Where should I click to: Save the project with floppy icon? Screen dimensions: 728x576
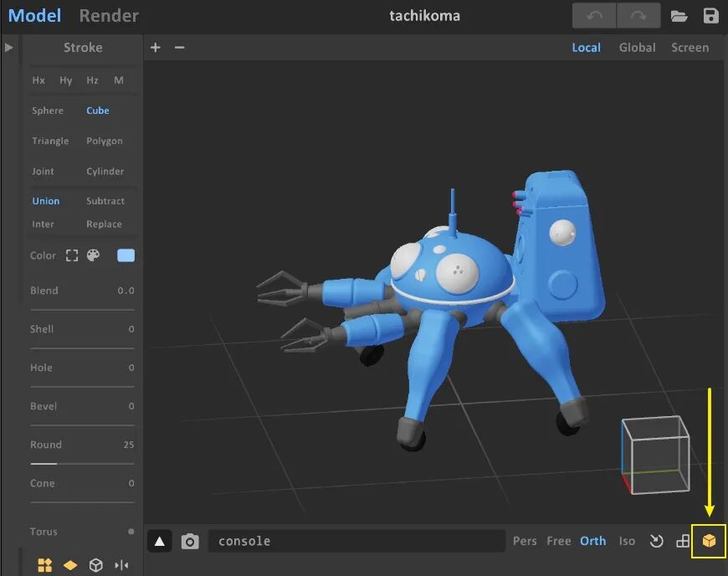click(x=710, y=16)
